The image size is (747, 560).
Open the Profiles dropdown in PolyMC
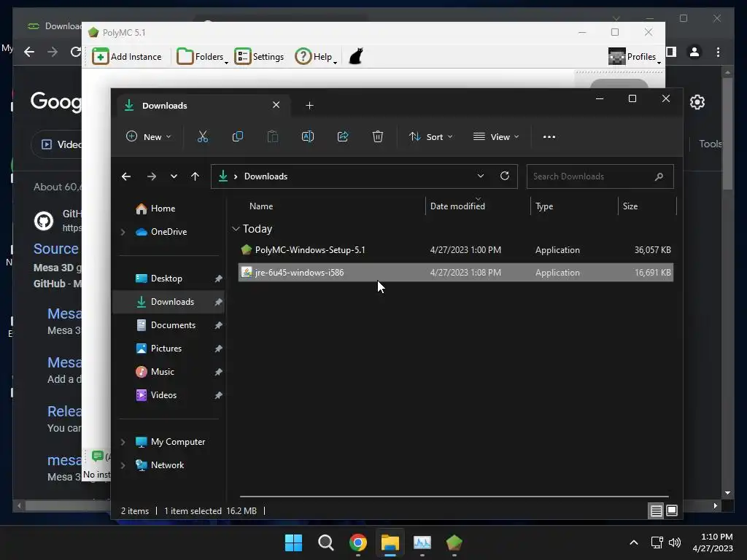pos(635,57)
